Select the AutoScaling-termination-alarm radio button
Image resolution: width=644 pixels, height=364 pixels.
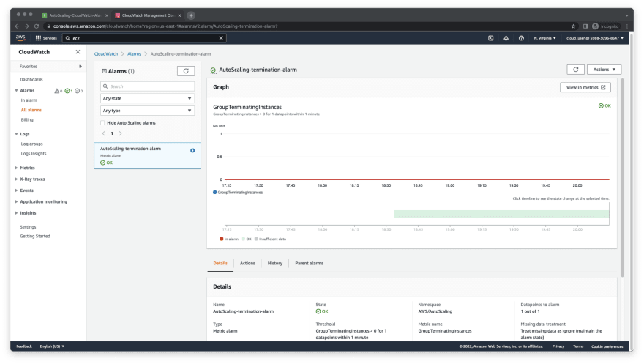coord(192,150)
